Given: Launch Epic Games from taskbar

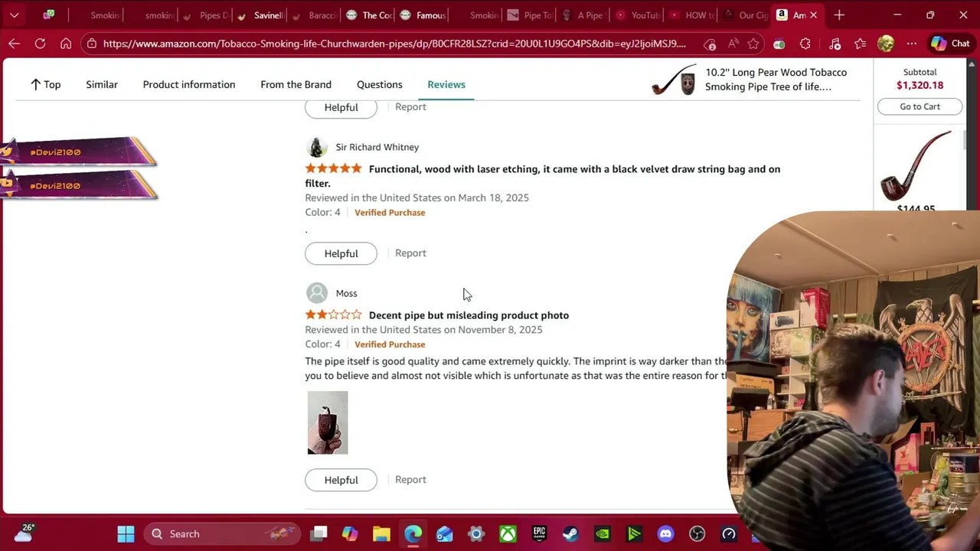Looking at the screenshot, I should (539, 533).
